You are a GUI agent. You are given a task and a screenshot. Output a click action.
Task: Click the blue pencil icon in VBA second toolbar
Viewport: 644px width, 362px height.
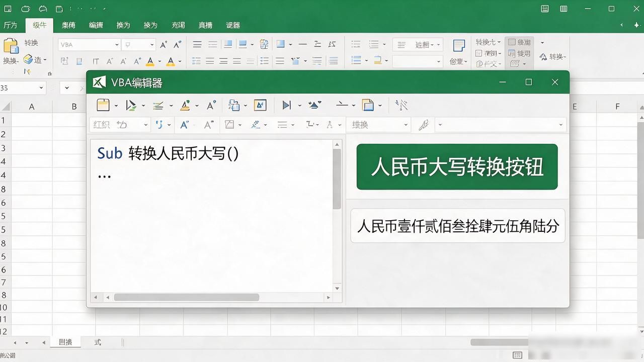pos(256,124)
